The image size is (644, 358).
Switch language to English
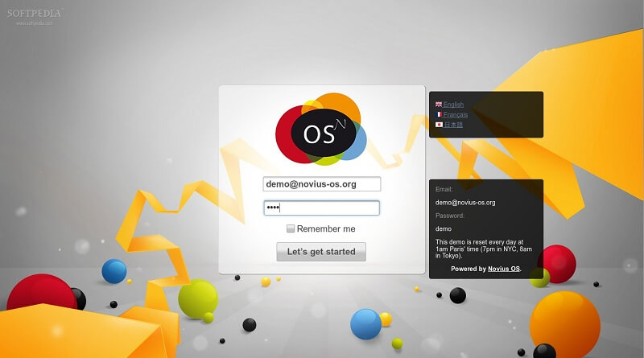[453, 105]
